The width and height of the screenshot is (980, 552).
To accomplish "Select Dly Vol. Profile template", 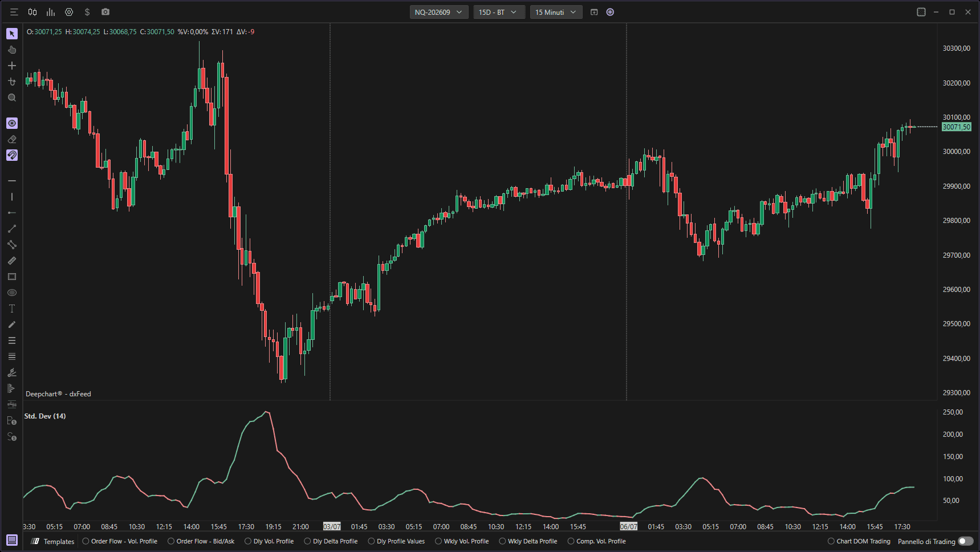I will point(269,541).
